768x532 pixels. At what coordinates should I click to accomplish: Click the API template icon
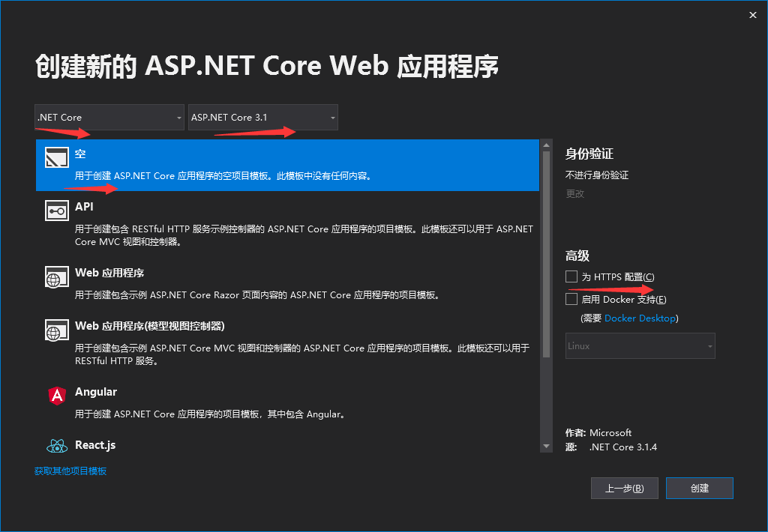pos(57,211)
